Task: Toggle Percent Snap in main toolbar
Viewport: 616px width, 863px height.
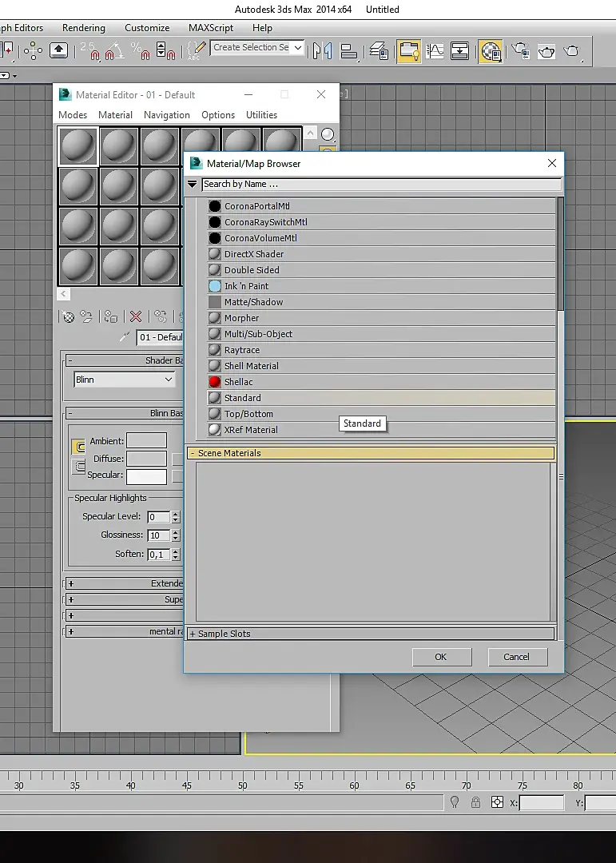Action: click(141, 50)
